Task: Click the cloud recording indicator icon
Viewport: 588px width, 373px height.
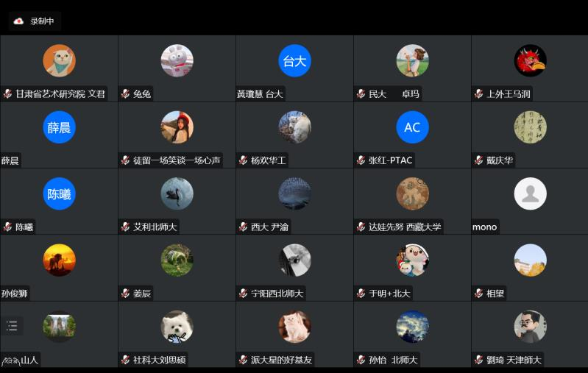Action: pyautogui.click(x=18, y=21)
